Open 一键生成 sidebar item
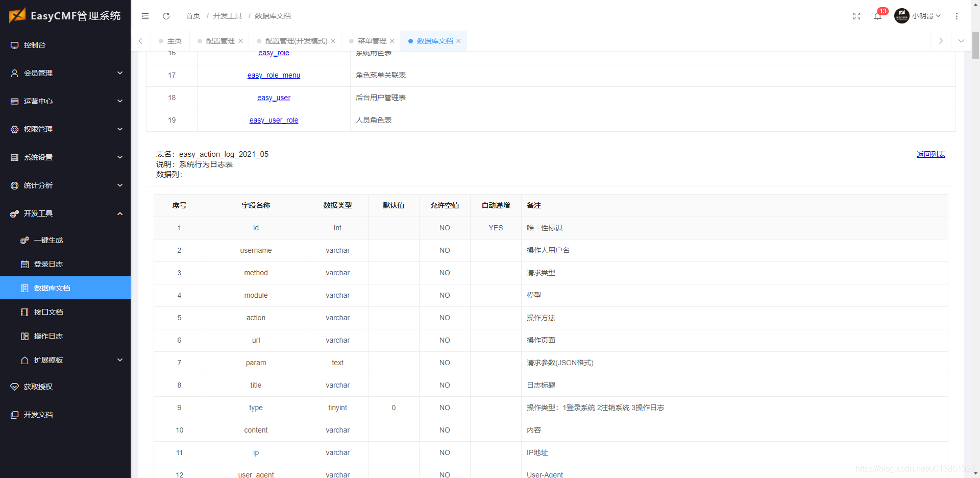The width and height of the screenshot is (980, 478). [65, 240]
